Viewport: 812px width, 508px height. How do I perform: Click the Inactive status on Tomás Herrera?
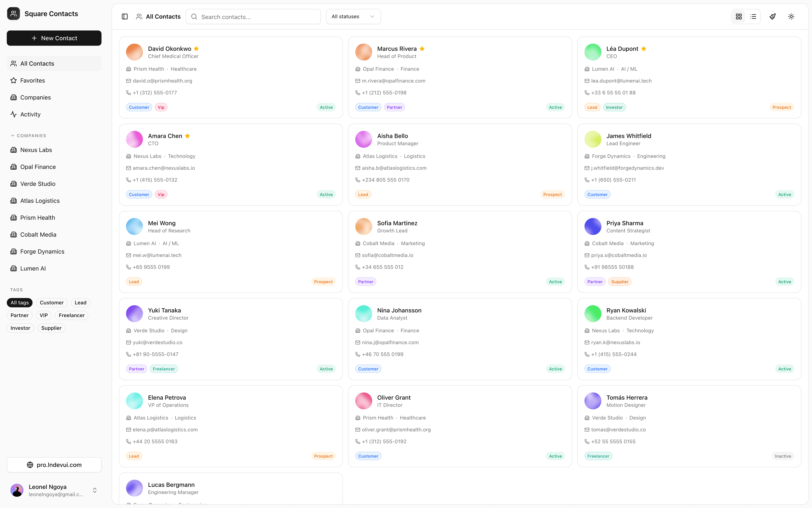point(783,456)
